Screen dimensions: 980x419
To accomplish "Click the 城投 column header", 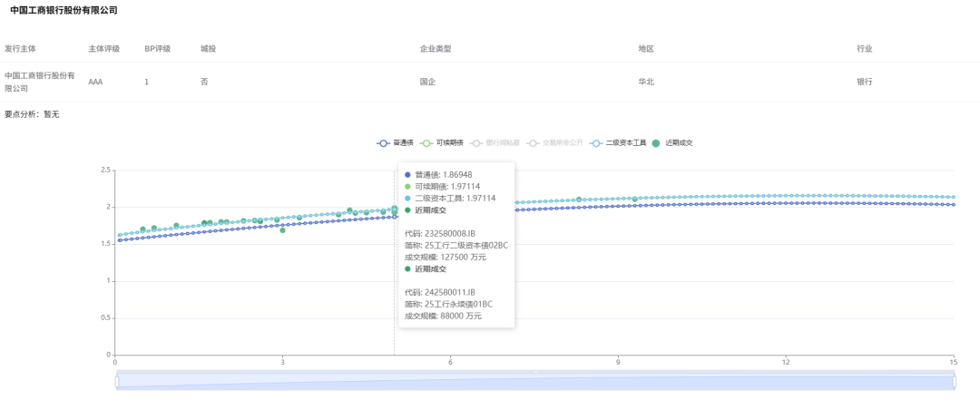I will click(x=208, y=49).
